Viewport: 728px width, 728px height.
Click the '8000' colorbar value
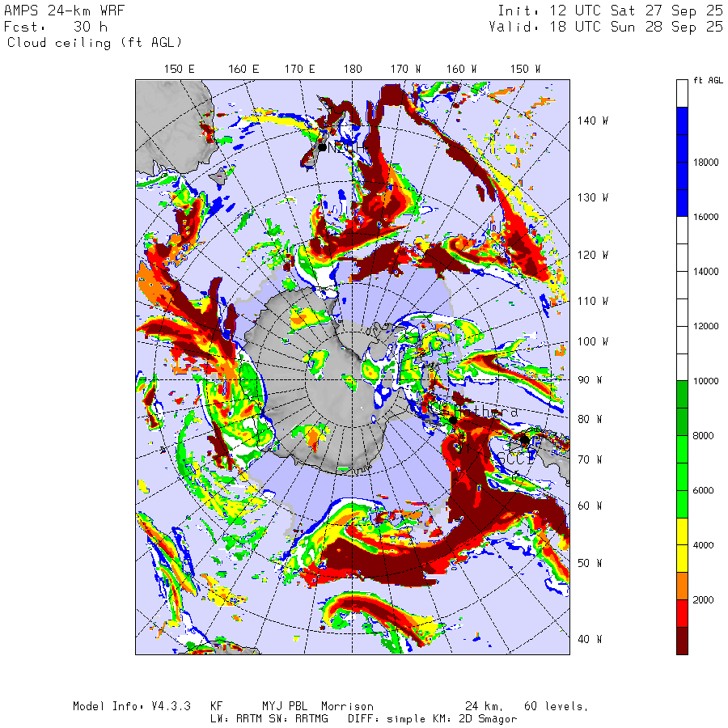click(704, 435)
